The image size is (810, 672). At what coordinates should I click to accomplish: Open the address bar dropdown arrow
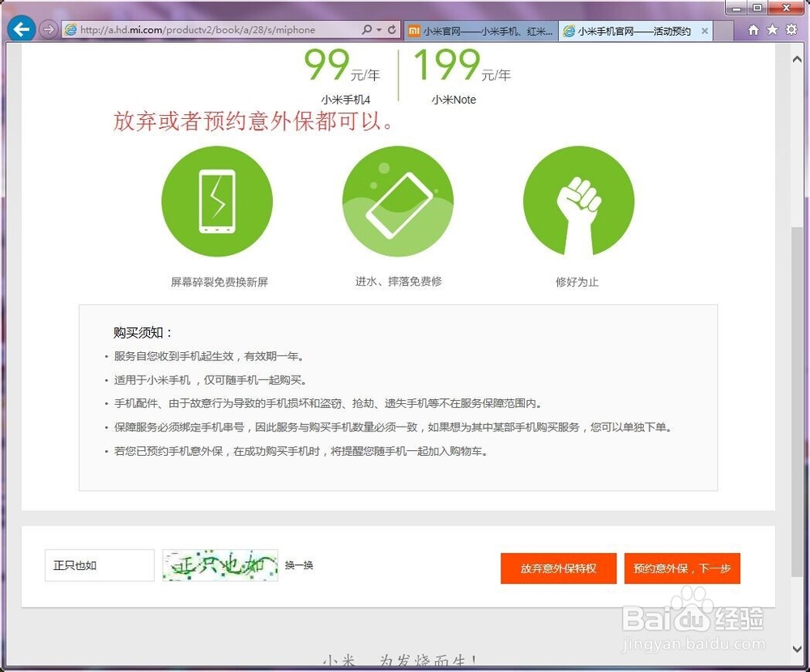click(x=379, y=30)
